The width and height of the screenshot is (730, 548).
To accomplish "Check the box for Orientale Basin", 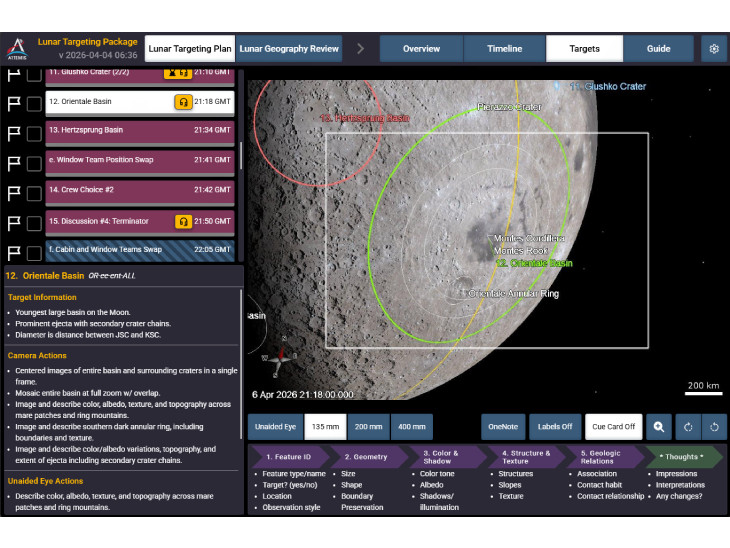I will point(34,103).
